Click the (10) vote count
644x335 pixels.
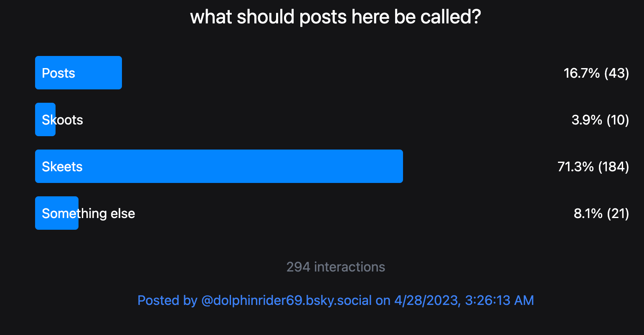617,120
